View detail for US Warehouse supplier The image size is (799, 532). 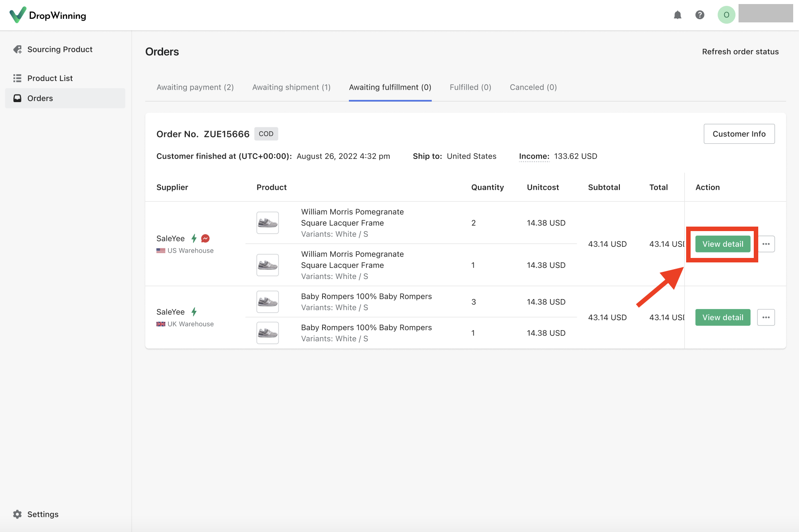coord(723,244)
